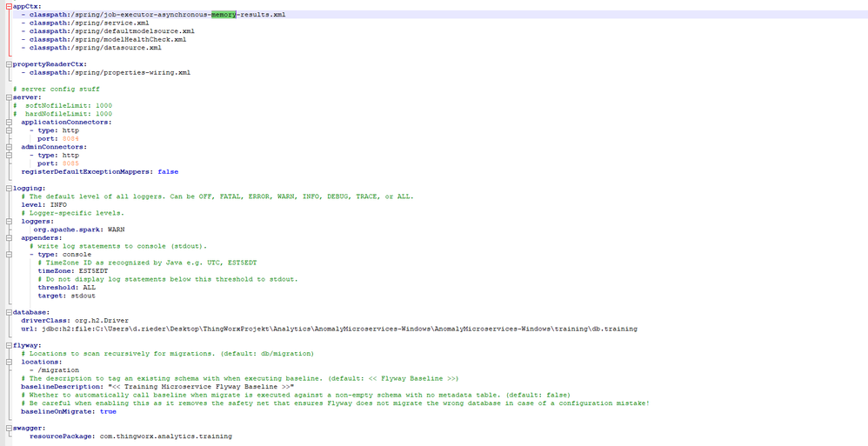Click 'TimeZone ID as recognized by Java' comment
868x446 pixels.
147,263
